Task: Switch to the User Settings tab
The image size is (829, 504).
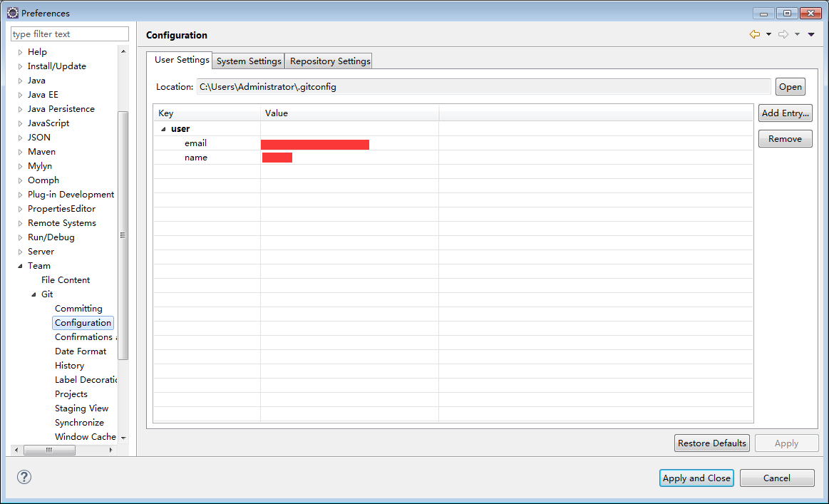Action: [x=181, y=60]
